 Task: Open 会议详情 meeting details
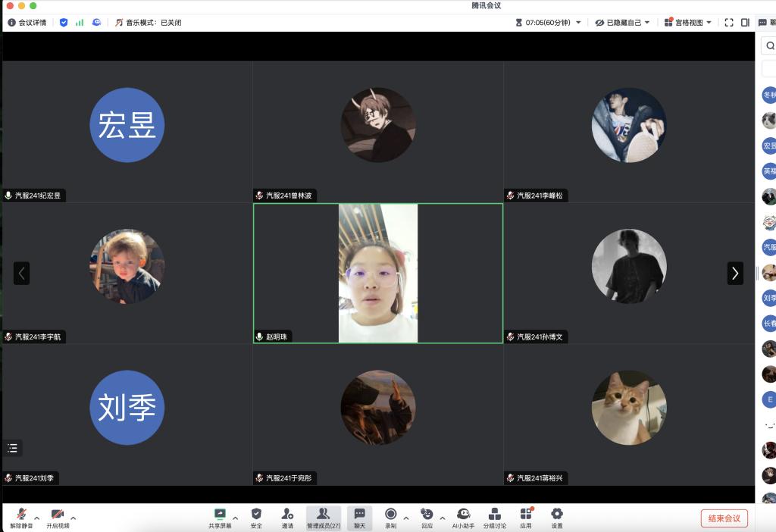click(x=27, y=23)
